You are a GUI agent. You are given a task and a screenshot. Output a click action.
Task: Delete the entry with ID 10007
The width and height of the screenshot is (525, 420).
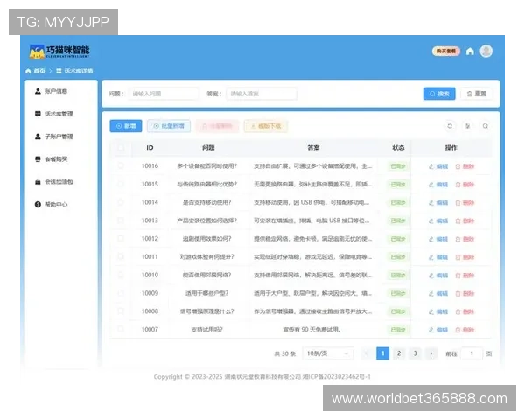[465, 330]
